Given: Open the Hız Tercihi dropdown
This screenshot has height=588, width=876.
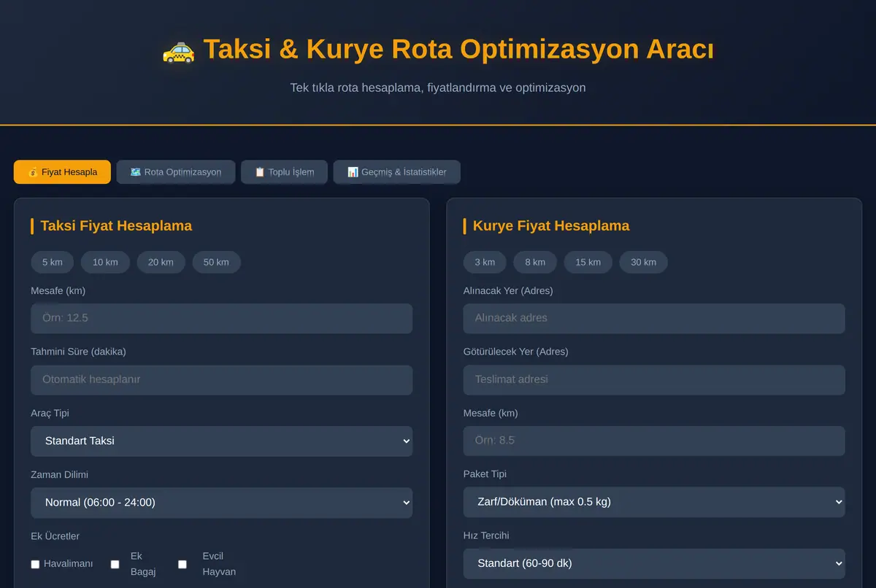Looking at the screenshot, I should pyautogui.click(x=654, y=564).
